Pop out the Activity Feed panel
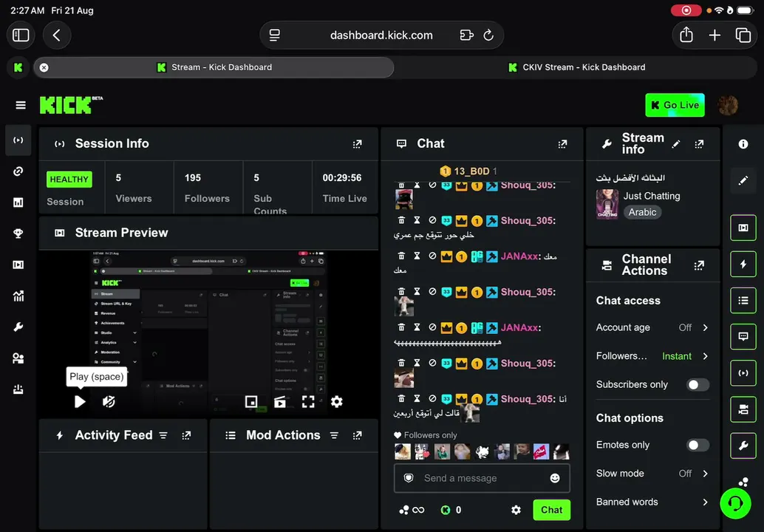 pos(186,435)
